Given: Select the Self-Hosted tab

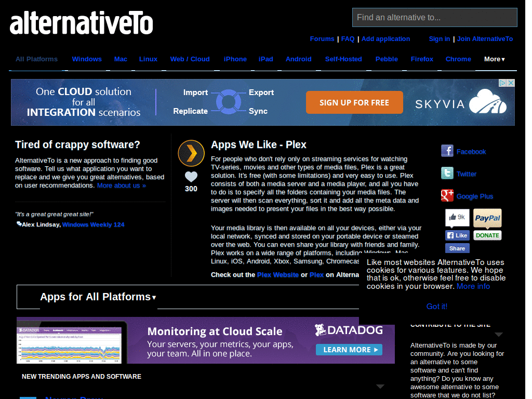Looking at the screenshot, I should [343, 59].
